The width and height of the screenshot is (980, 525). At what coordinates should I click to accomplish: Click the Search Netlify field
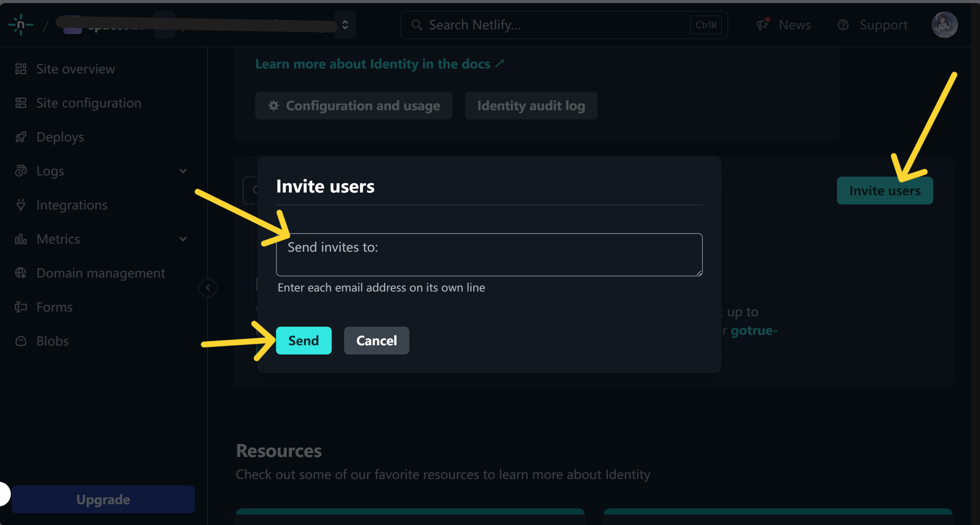(564, 25)
